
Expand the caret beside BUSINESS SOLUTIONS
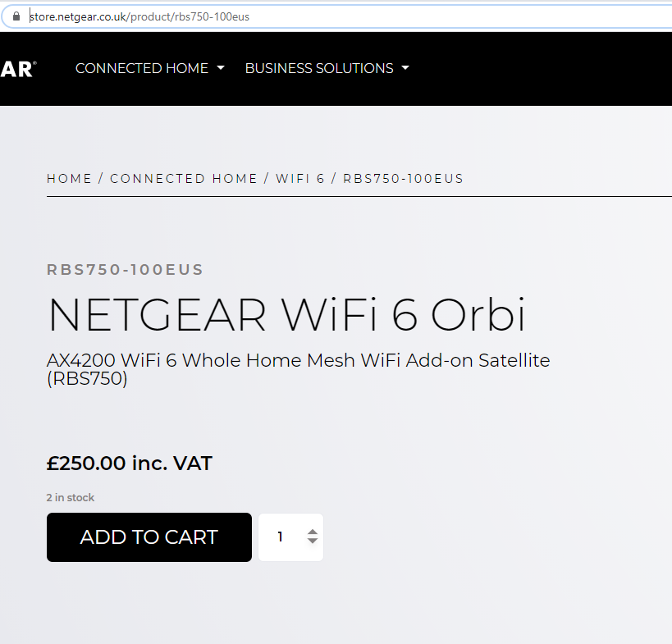point(405,69)
